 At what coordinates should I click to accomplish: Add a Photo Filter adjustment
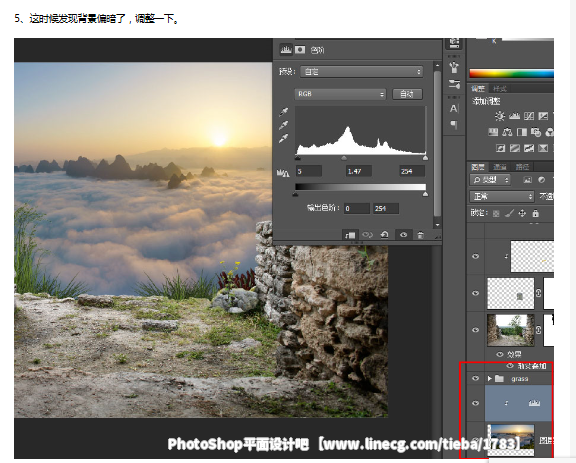point(536,132)
